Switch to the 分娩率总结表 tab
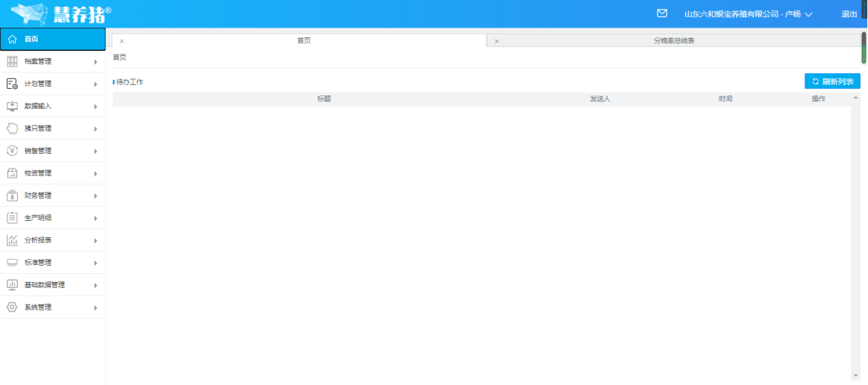Image resolution: width=868 pixels, height=385 pixels. (674, 41)
